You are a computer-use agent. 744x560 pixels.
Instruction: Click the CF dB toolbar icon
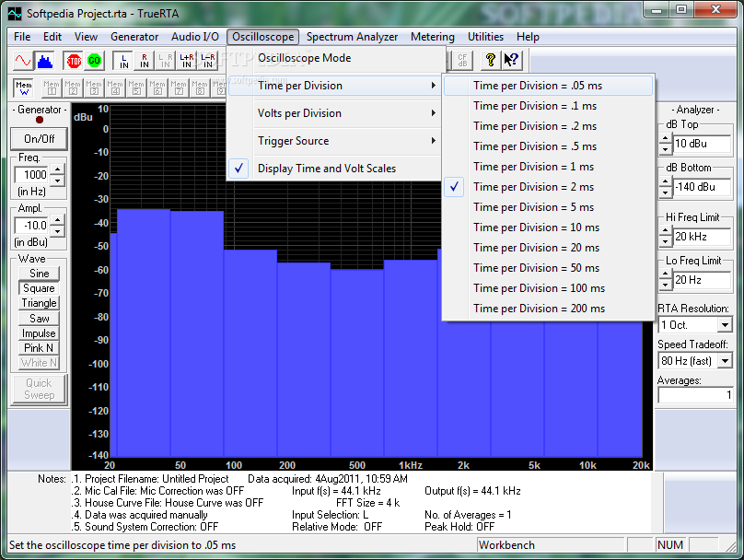pyautogui.click(x=461, y=60)
